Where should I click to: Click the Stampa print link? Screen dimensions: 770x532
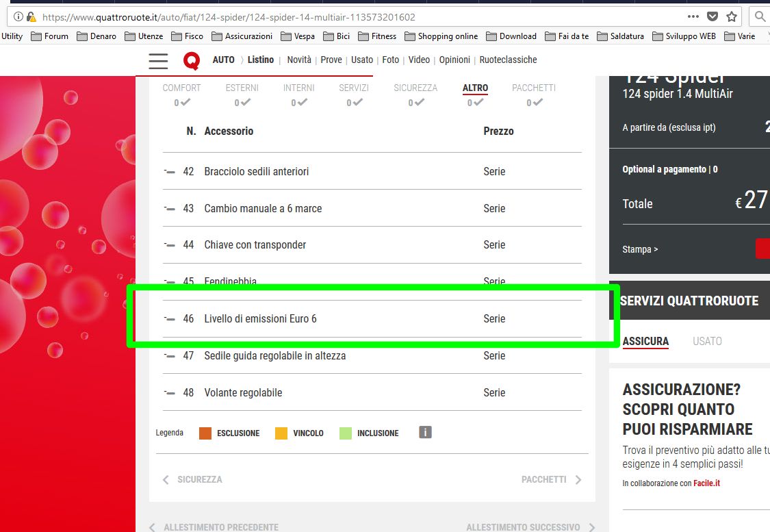tap(640, 249)
